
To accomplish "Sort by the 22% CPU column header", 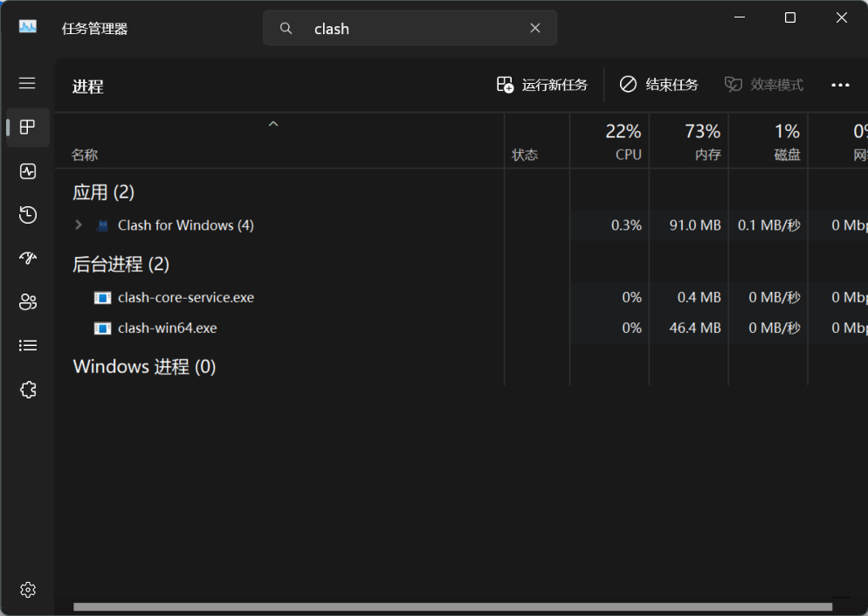I will (610, 141).
